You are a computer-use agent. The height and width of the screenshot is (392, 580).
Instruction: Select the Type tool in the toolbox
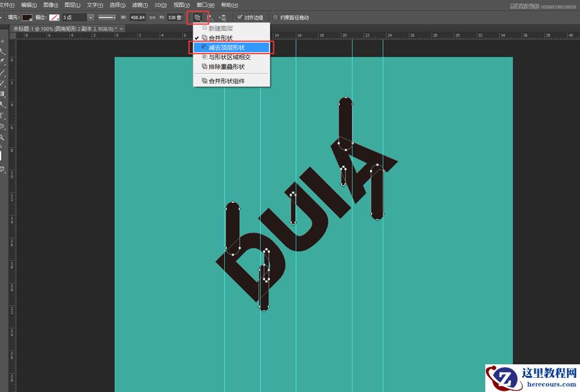pos(3,115)
